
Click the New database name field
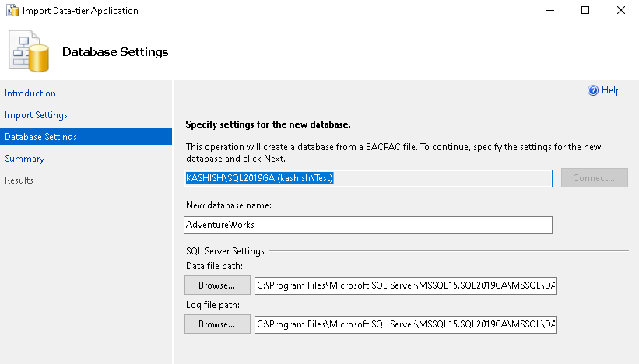point(367,225)
